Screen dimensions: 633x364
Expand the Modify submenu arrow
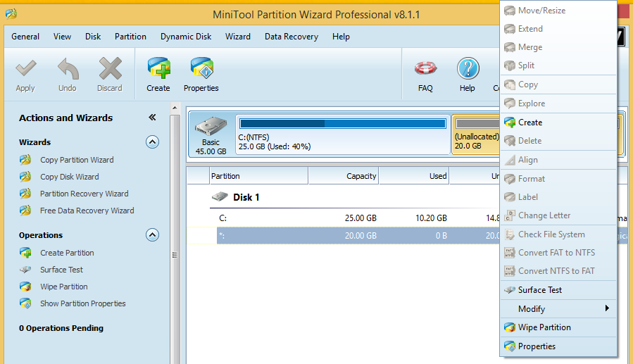tap(607, 308)
